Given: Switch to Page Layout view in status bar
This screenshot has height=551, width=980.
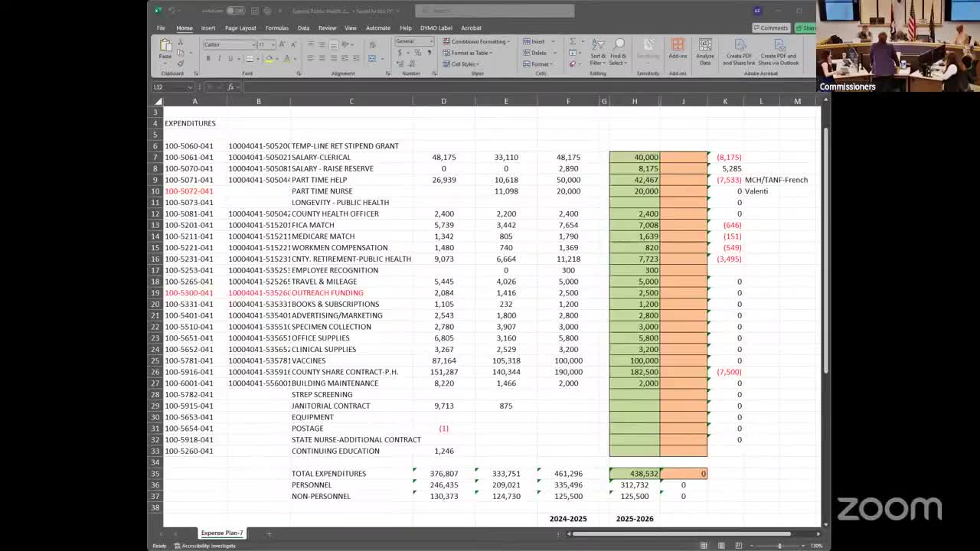Looking at the screenshot, I should pos(721,546).
